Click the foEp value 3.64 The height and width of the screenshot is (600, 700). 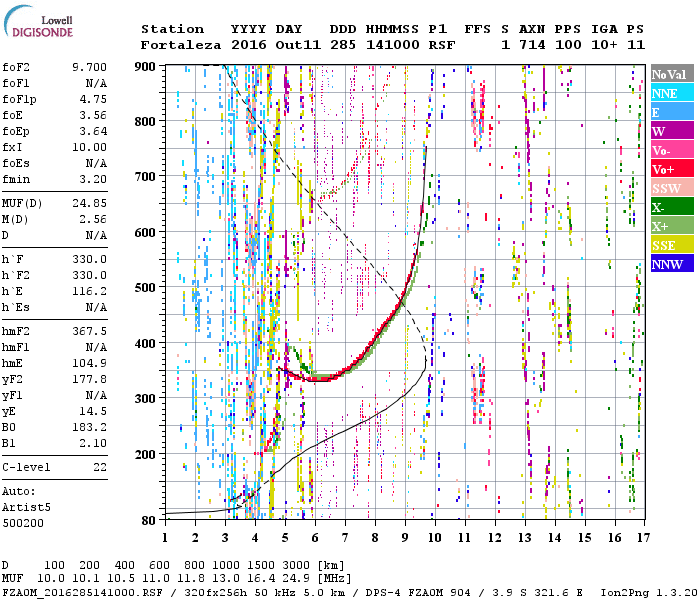(93, 131)
